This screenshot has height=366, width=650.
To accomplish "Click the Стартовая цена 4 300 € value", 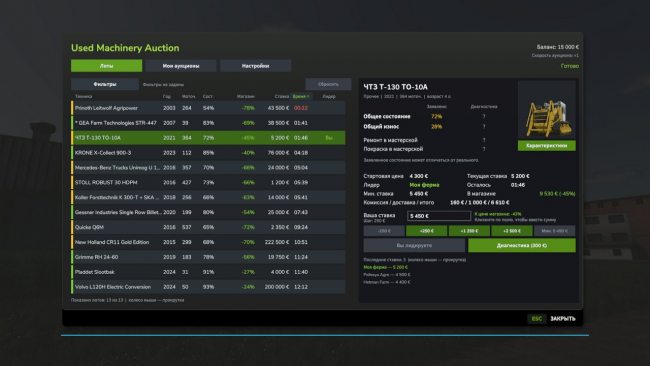I will point(419,176).
